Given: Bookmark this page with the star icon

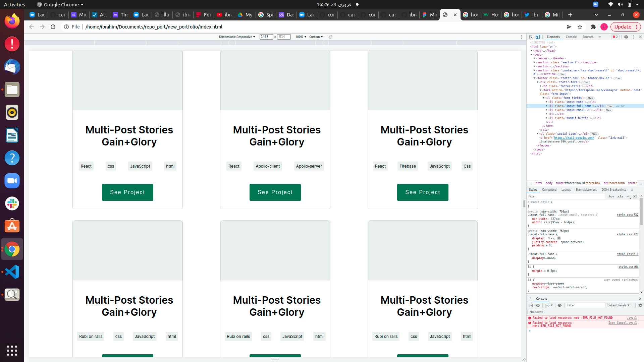Looking at the screenshot, I should [580, 27].
